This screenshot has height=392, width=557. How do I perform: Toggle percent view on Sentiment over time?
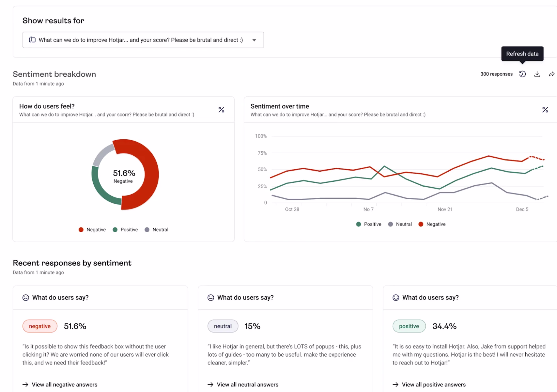tap(545, 110)
